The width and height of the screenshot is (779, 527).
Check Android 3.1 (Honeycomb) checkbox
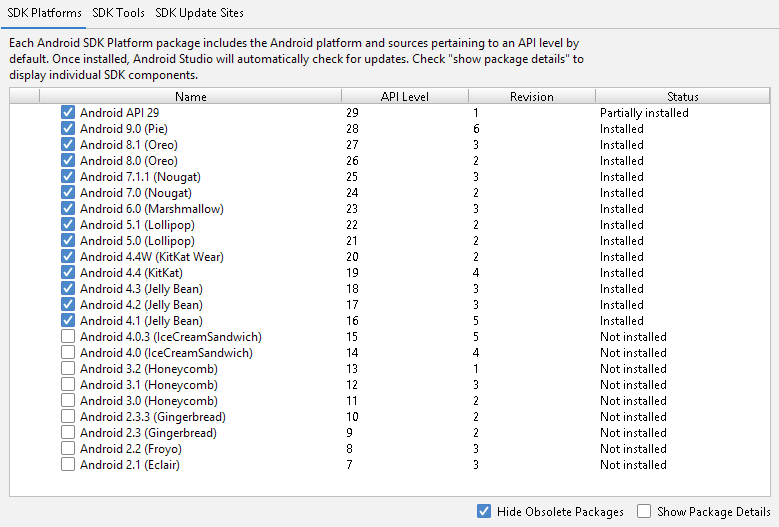(68, 384)
